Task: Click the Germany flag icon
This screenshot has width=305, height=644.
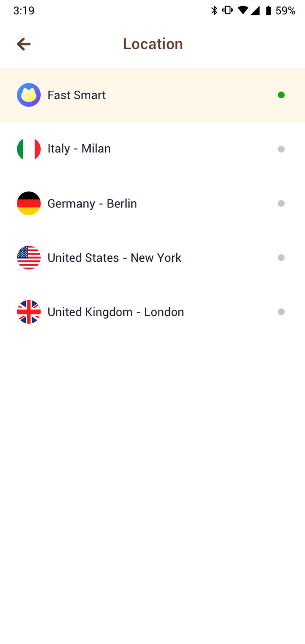Action: (29, 203)
